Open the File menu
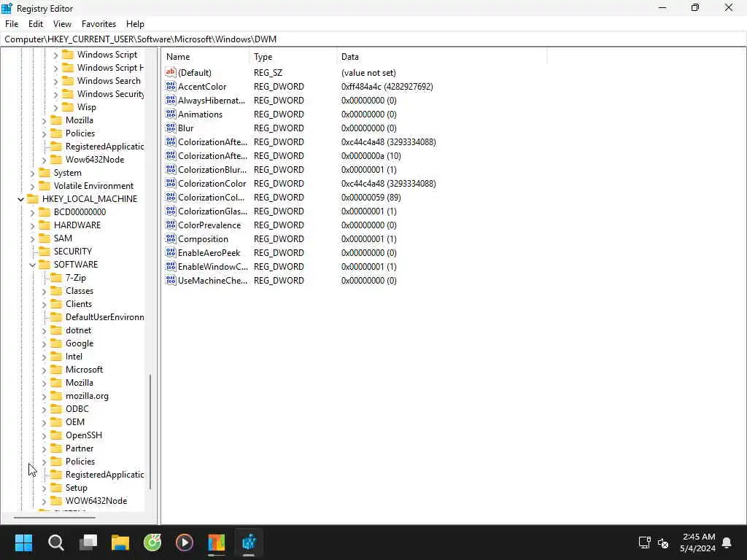Viewport: 747px width, 560px height. tap(12, 24)
